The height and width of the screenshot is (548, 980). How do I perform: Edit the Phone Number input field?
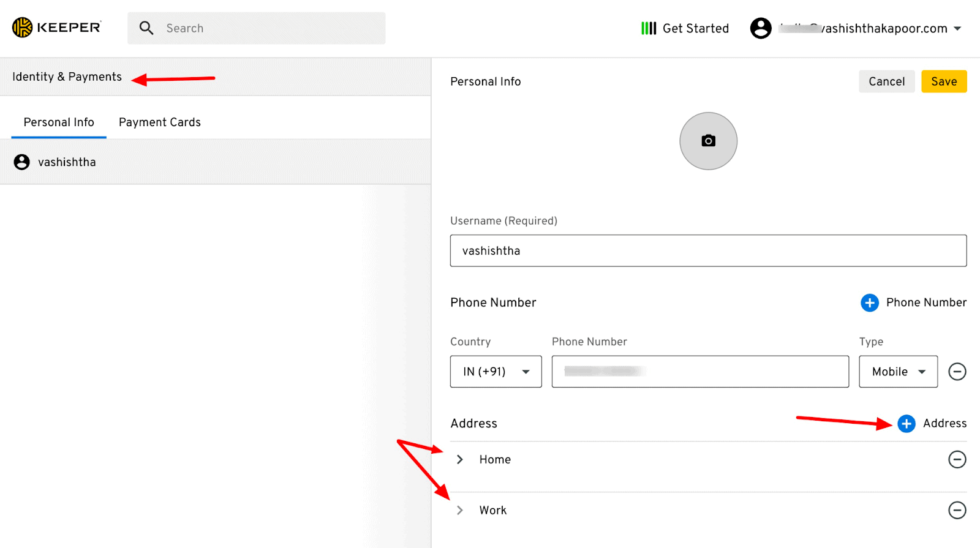point(700,372)
